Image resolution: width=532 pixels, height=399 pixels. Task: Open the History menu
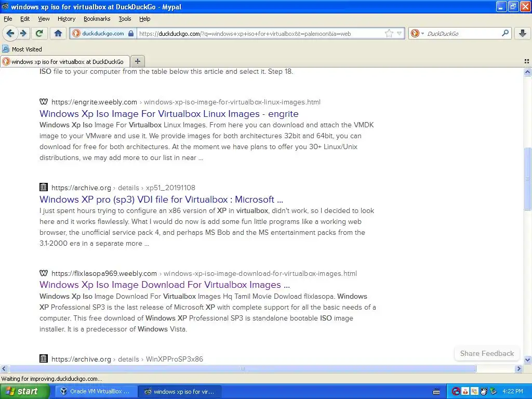coord(66,19)
